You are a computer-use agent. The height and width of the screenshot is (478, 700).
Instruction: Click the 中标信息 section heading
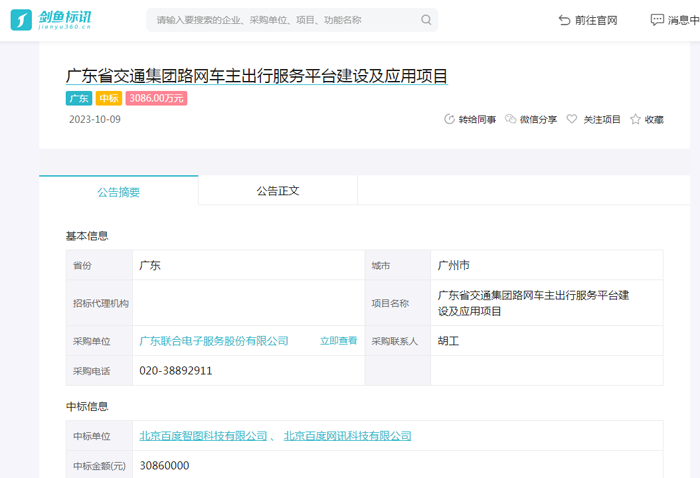point(87,406)
